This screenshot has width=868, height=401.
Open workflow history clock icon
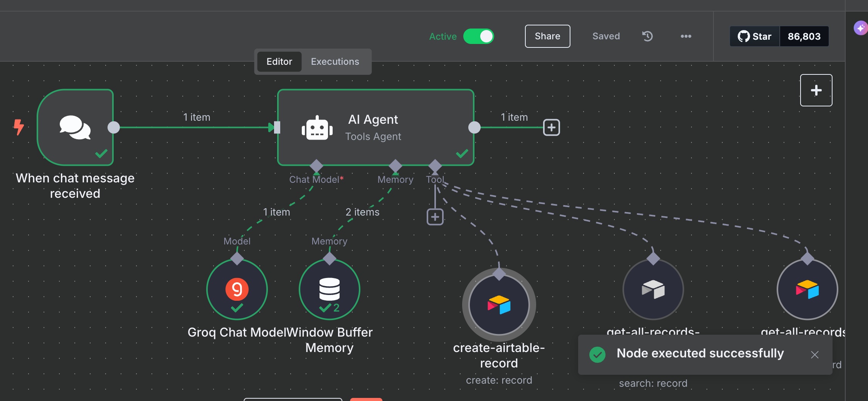648,36
